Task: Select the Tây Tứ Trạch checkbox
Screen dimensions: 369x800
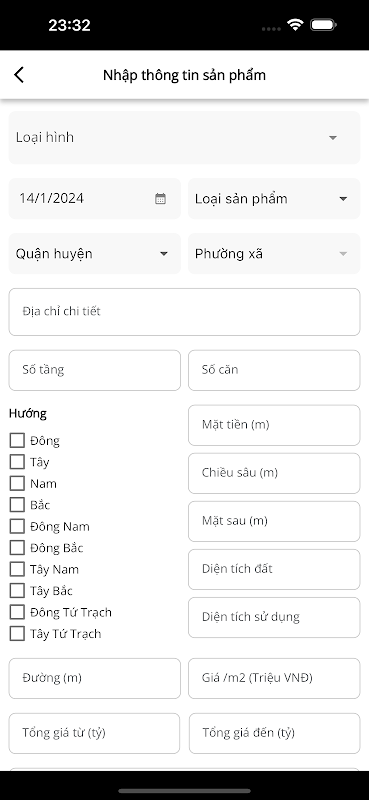Action: tap(17, 633)
